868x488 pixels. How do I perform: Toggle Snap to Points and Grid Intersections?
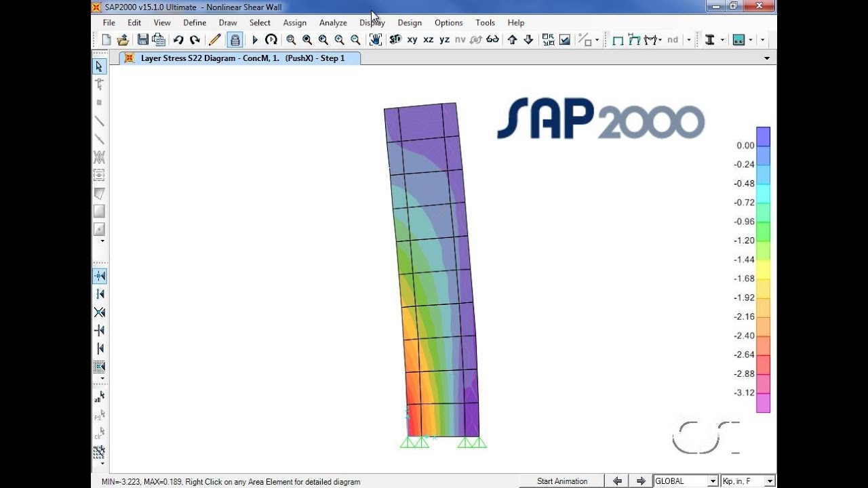[x=99, y=276]
